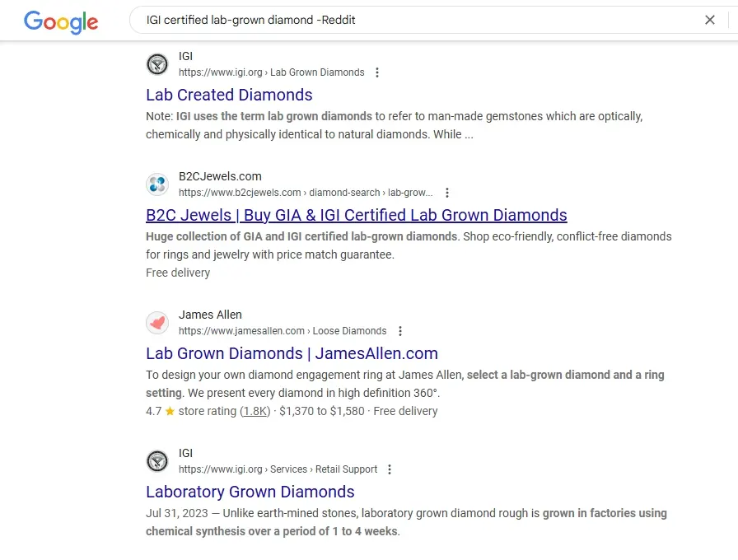Image resolution: width=738 pixels, height=560 pixels.
Task: Open three-dot menu for James Allen result
Action: [x=400, y=331]
